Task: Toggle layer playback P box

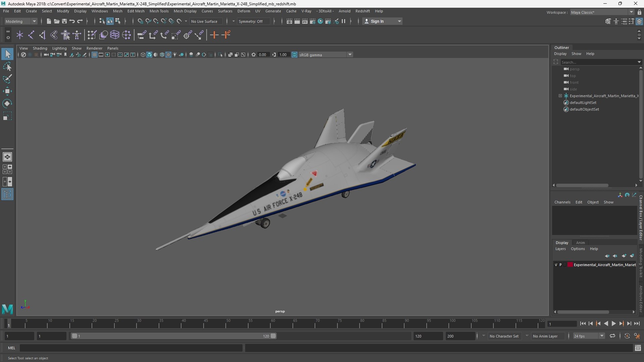Action: (x=560, y=265)
